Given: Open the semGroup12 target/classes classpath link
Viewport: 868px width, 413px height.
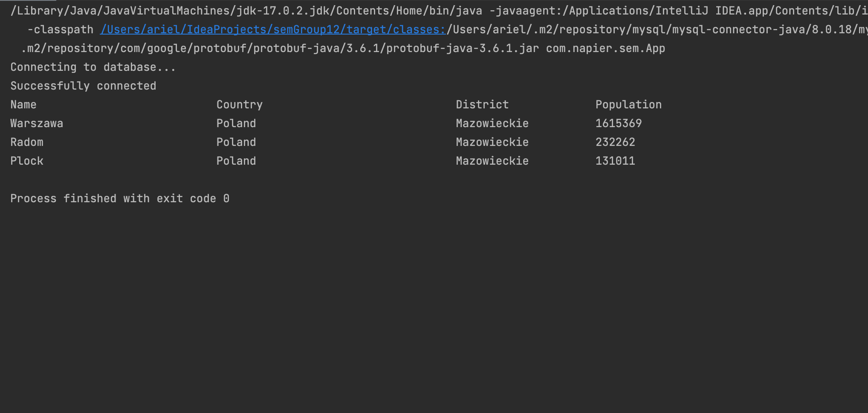Looking at the screenshot, I should [x=273, y=29].
